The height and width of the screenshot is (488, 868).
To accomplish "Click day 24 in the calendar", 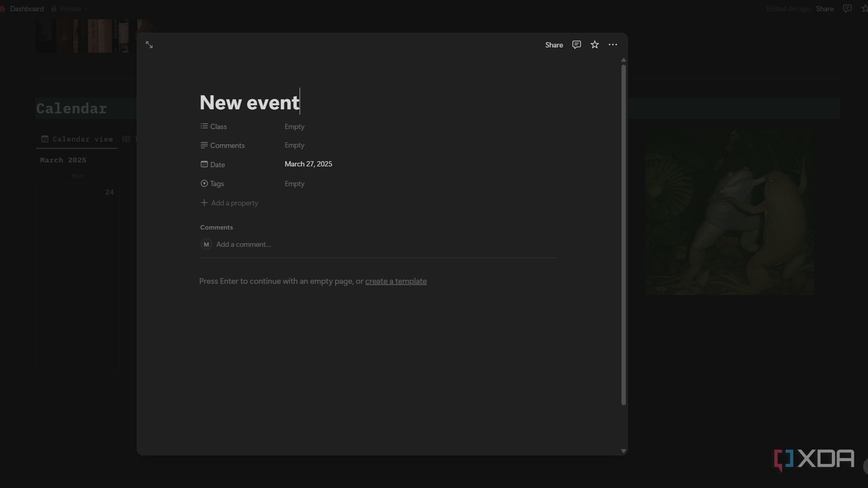I will click(109, 192).
